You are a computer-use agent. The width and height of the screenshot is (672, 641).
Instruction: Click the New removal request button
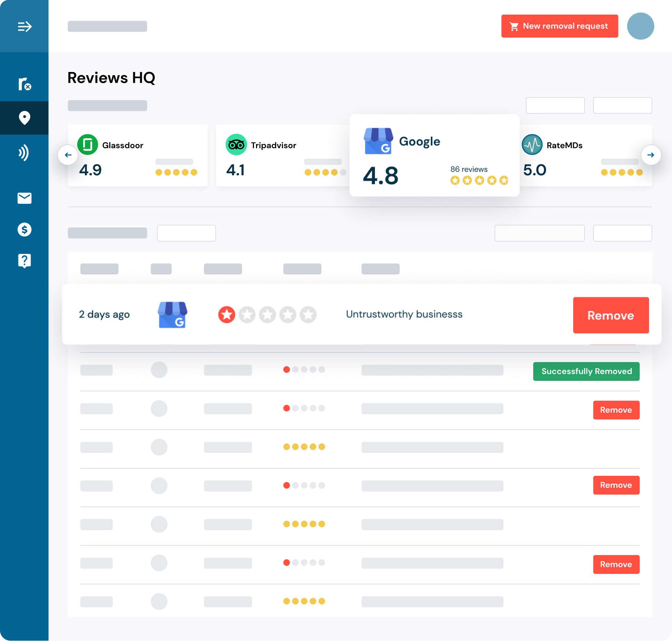tap(559, 26)
